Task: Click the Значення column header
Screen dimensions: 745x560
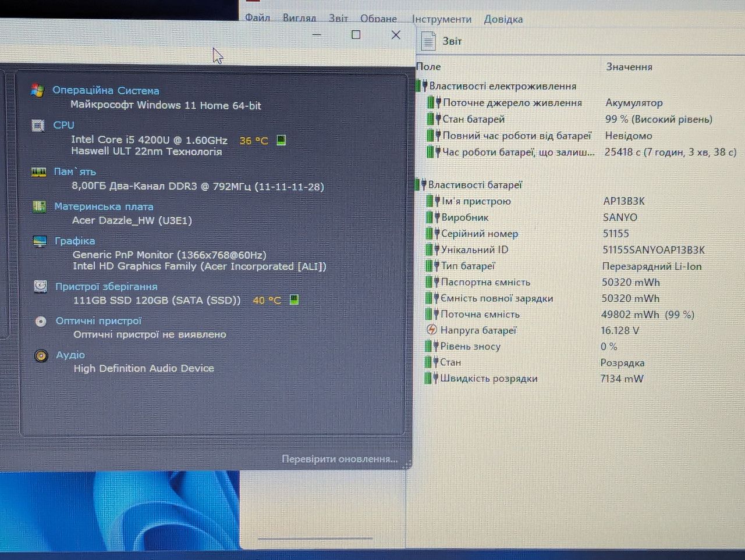Action: click(629, 67)
